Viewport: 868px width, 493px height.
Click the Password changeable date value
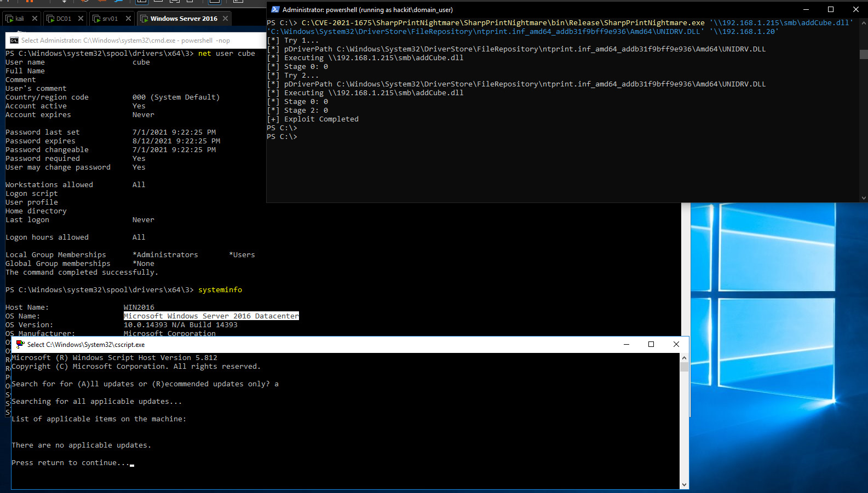(x=174, y=150)
